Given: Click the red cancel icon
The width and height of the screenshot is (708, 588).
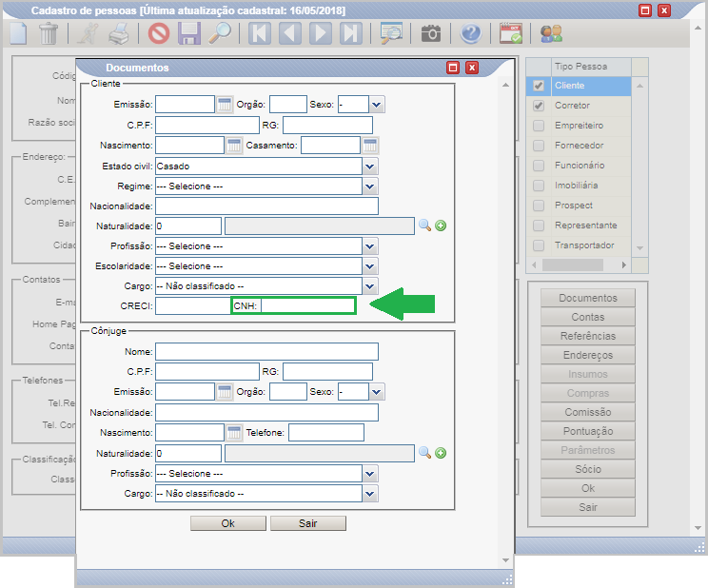Looking at the screenshot, I should click(159, 33).
